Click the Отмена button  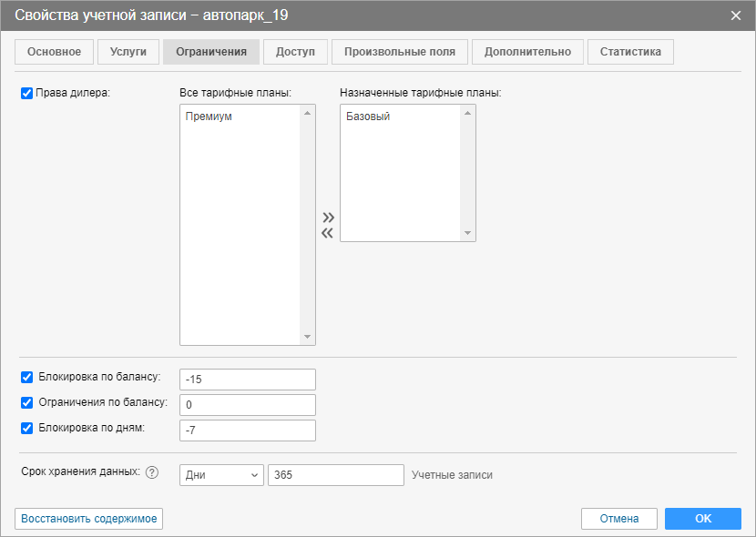point(619,519)
